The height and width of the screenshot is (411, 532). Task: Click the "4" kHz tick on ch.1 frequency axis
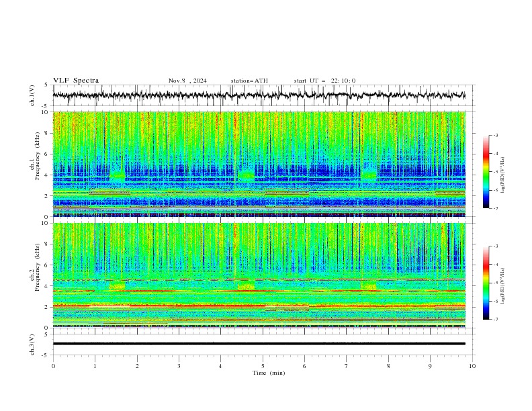pos(47,175)
